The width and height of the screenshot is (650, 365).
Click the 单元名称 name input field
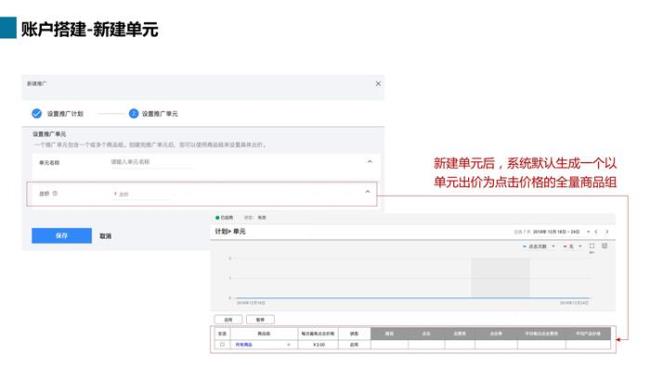point(151,162)
